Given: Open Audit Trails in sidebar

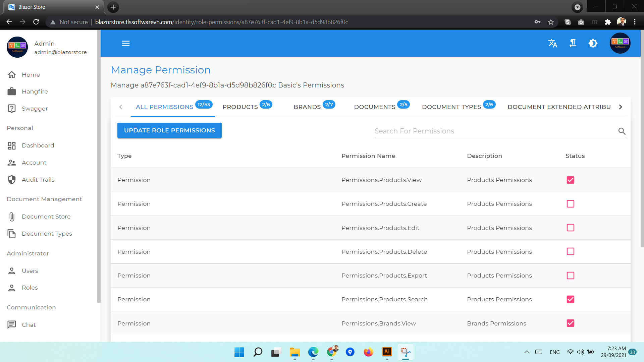Looking at the screenshot, I should (x=38, y=180).
